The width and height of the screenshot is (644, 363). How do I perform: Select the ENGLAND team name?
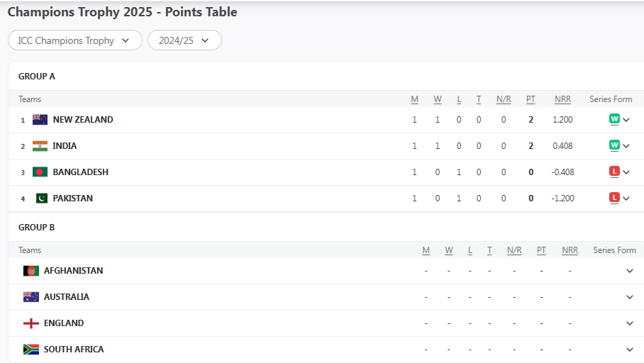[64, 323]
